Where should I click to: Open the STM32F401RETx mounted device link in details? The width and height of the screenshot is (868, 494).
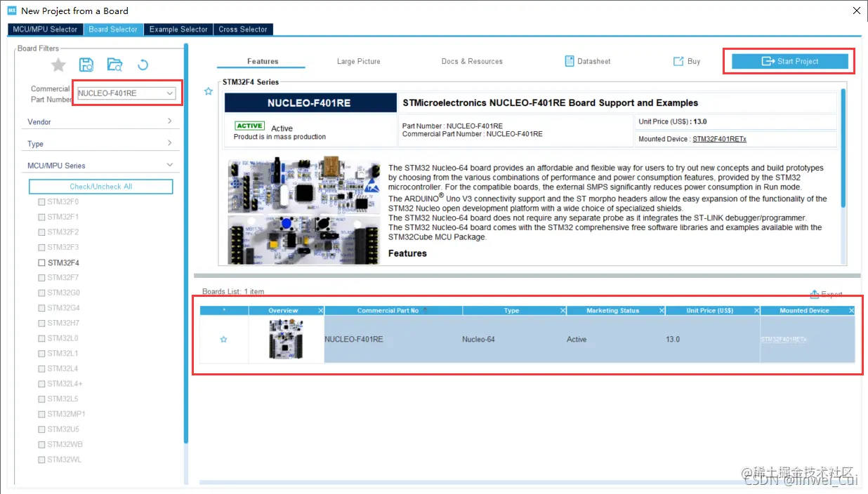pyautogui.click(x=719, y=139)
